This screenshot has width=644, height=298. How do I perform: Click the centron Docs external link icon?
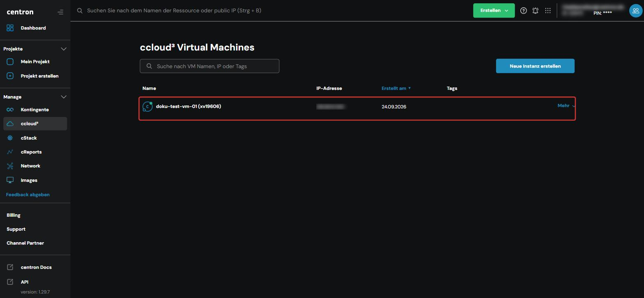[10, 267]
